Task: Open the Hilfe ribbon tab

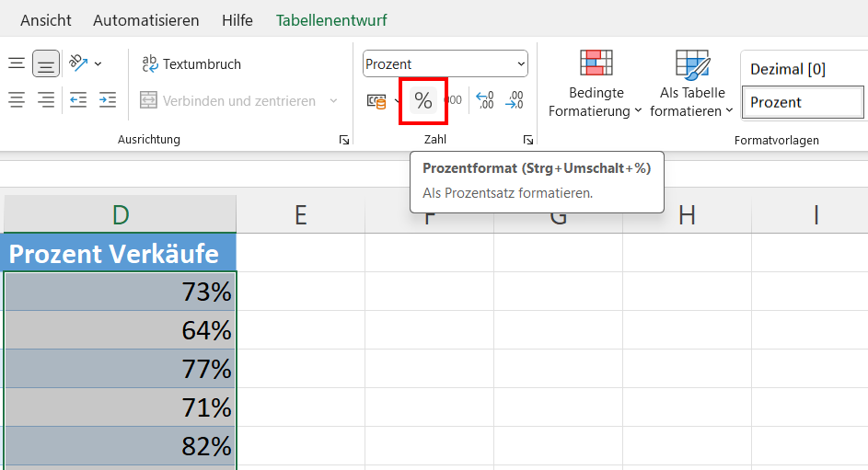Action: [x=237, y=20]
